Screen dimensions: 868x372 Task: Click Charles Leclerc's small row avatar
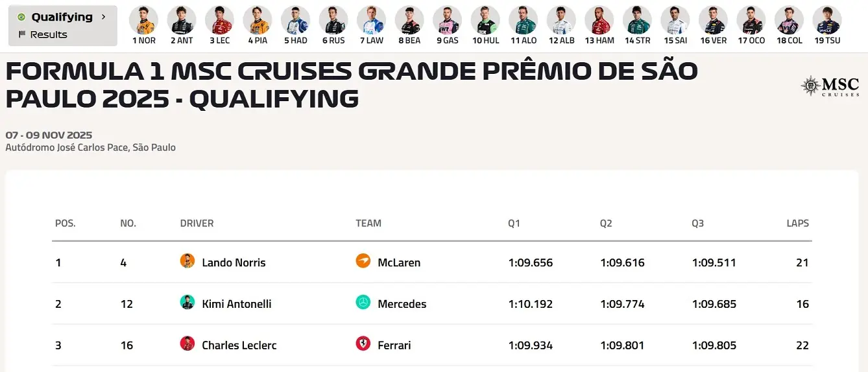click(187, 343)
